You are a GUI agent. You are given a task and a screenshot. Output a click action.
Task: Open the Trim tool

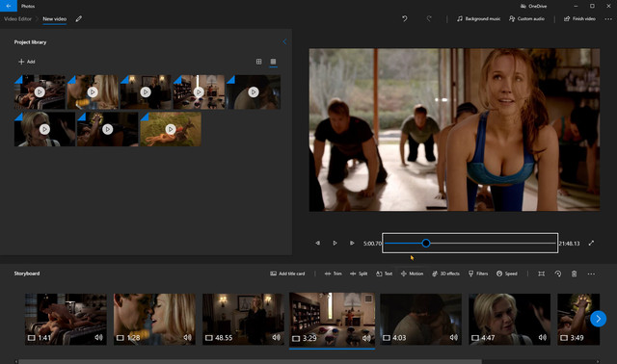333,273
